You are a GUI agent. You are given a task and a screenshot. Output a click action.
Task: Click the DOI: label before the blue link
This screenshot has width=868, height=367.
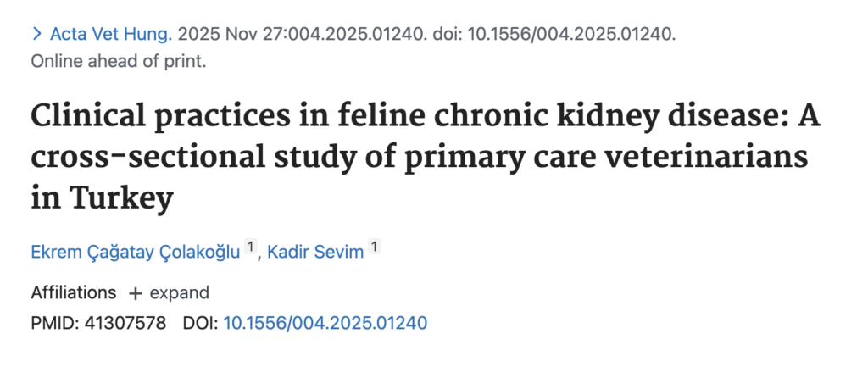200,323
